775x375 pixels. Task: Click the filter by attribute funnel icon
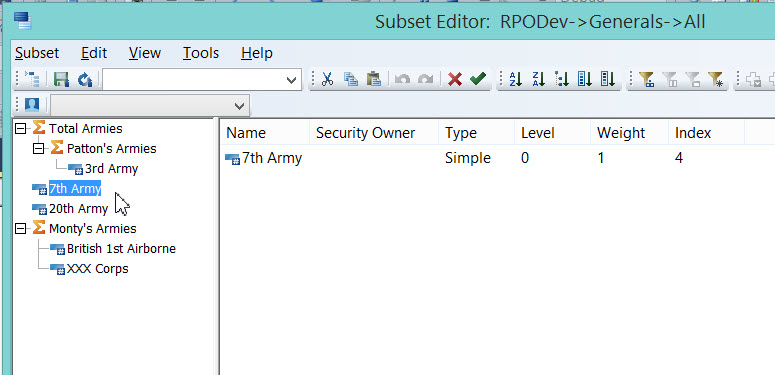coord(670,79)
